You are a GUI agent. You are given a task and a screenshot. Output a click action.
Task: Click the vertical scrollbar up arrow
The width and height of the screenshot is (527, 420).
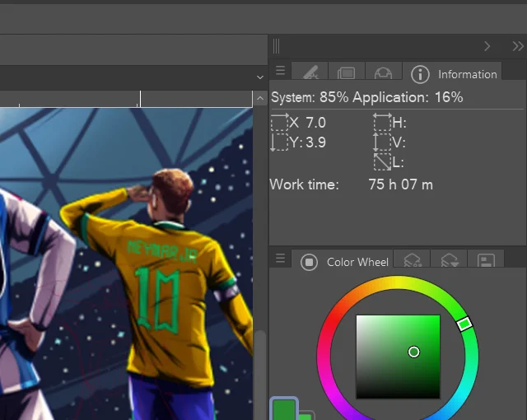260,99
